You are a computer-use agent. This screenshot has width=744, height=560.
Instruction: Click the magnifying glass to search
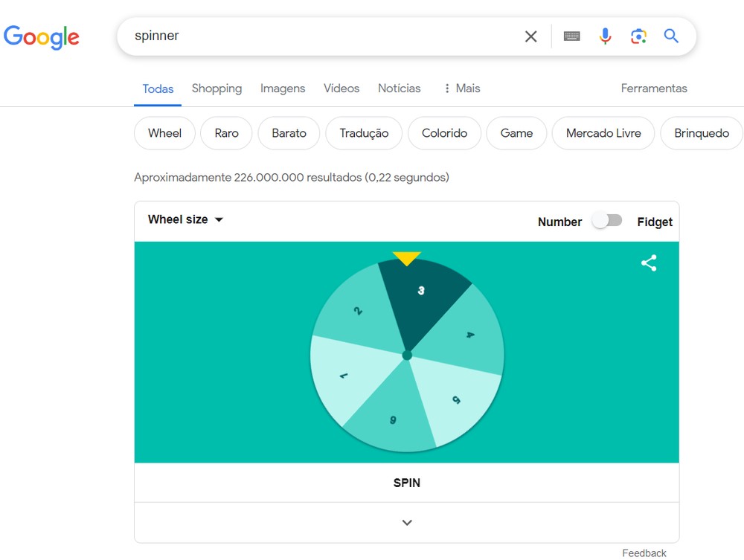pos(671,36)
